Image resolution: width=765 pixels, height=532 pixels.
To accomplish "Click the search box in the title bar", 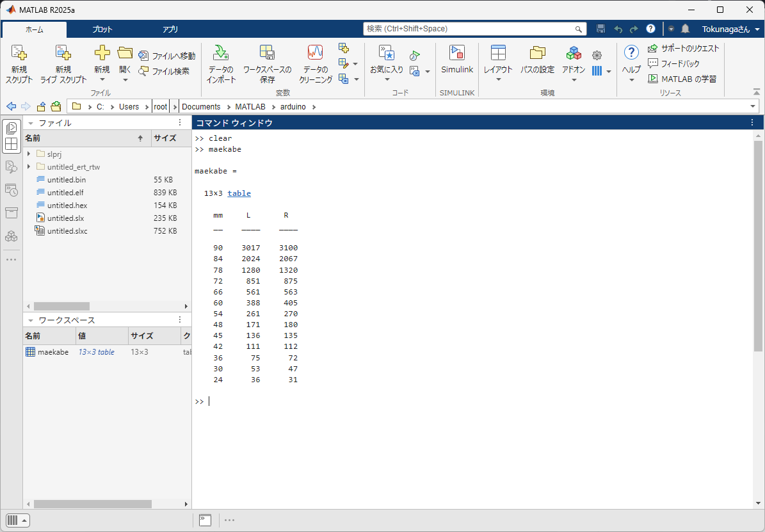I will click(x=471, y=29).
